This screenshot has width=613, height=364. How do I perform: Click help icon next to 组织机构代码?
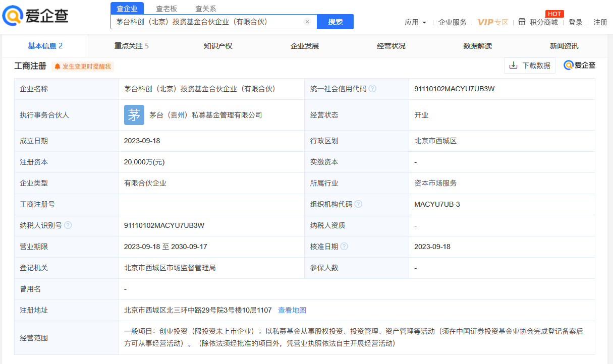pyautogui.click(x=358, y=204)
